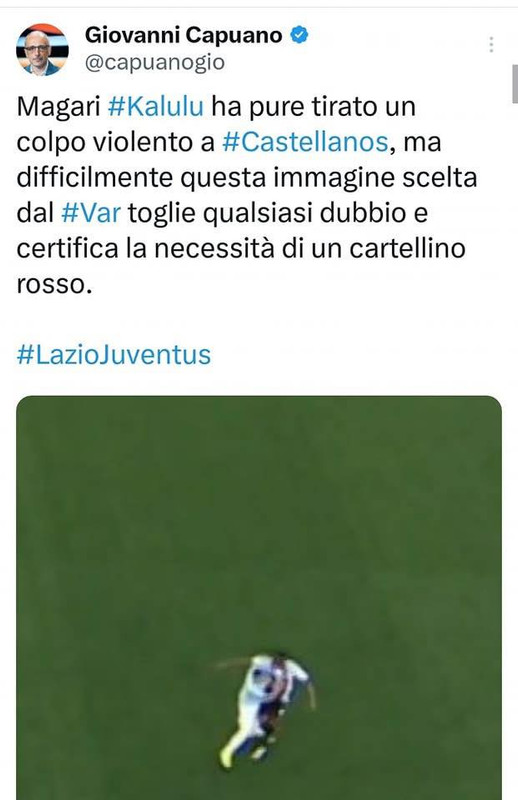518x800 pixels.
Task: Open Giovanni Capuano's profile avatar
Action: (x=42, y=50)
